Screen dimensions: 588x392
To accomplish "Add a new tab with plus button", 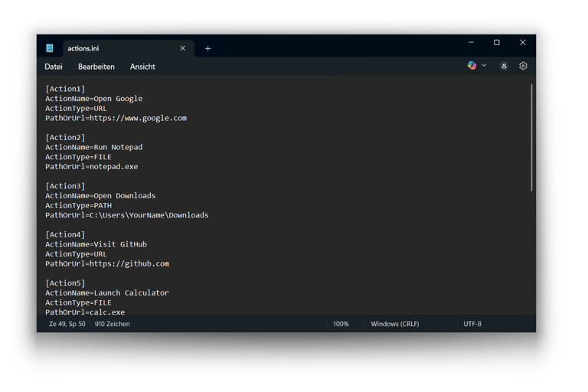I will [x=207, y=48].
